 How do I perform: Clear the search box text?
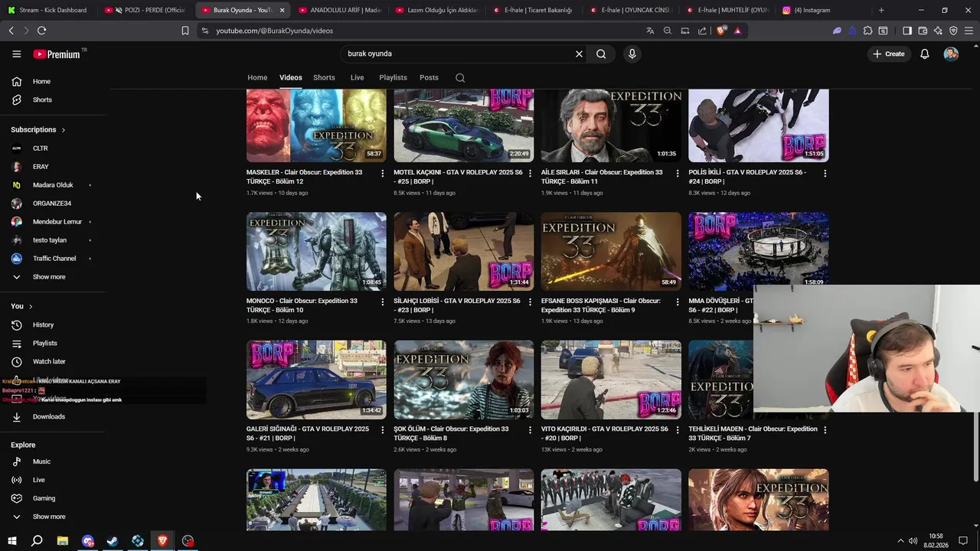579,54
